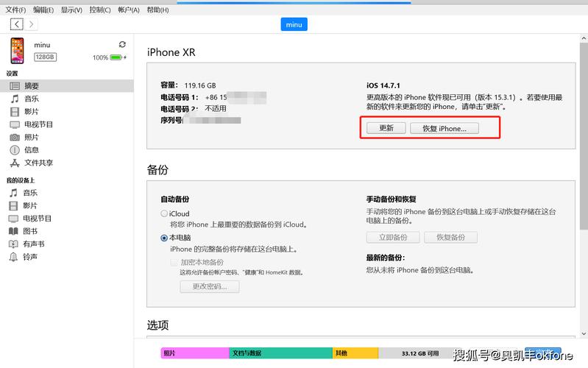
Task: Click the 33.12 GB 可用 free space segment
Action: click(420, 353)
